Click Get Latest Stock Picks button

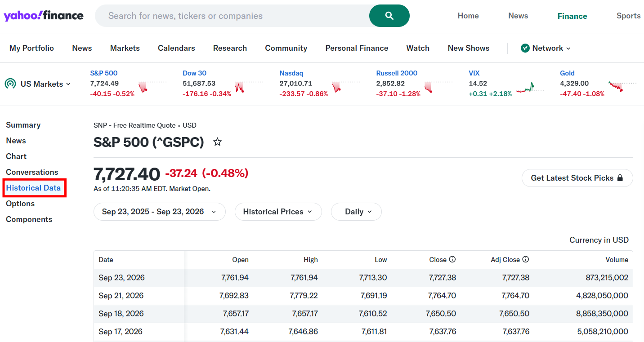click(x=577, y=178)
